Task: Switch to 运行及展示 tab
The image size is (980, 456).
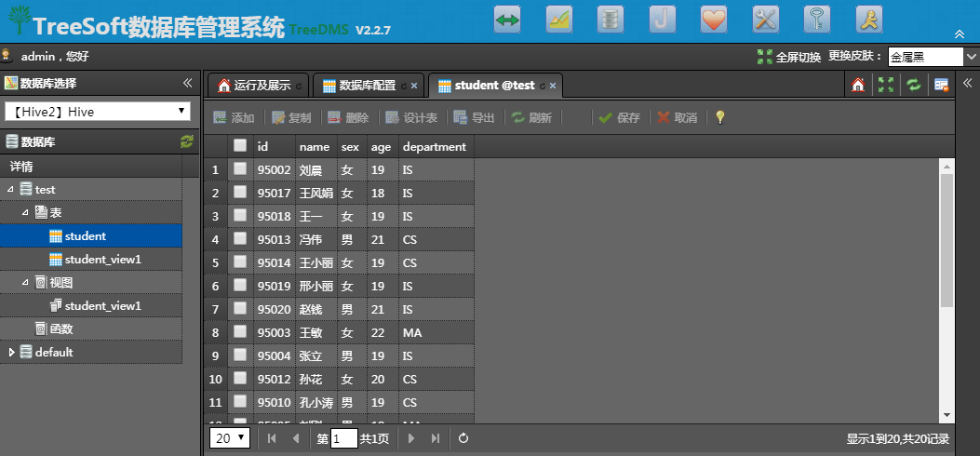Action: pyautogui.click(x=256, y=86)
